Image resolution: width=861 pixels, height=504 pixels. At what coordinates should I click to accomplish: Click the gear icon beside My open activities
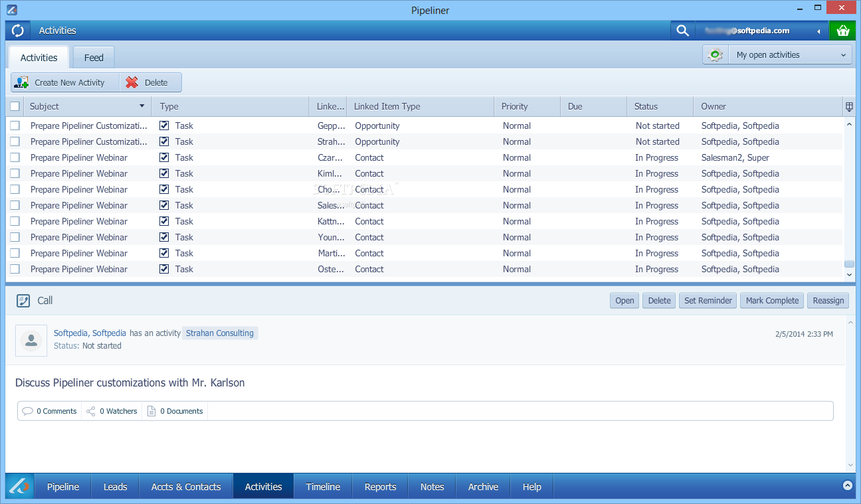click(x=716, y=55)
